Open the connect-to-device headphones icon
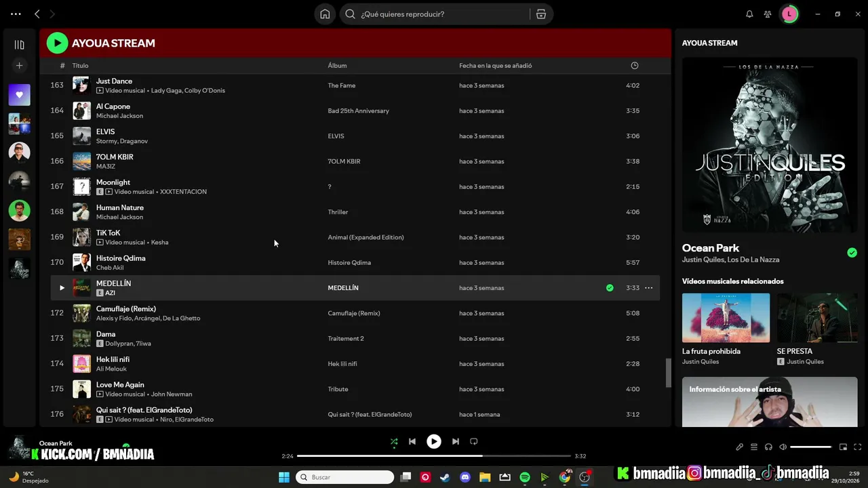This screenshot has width=868, height=488. 768,447
